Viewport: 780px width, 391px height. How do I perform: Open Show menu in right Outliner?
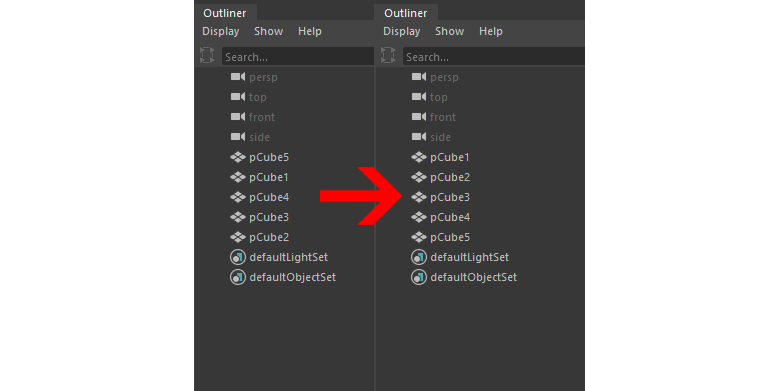tap(449, 31)
